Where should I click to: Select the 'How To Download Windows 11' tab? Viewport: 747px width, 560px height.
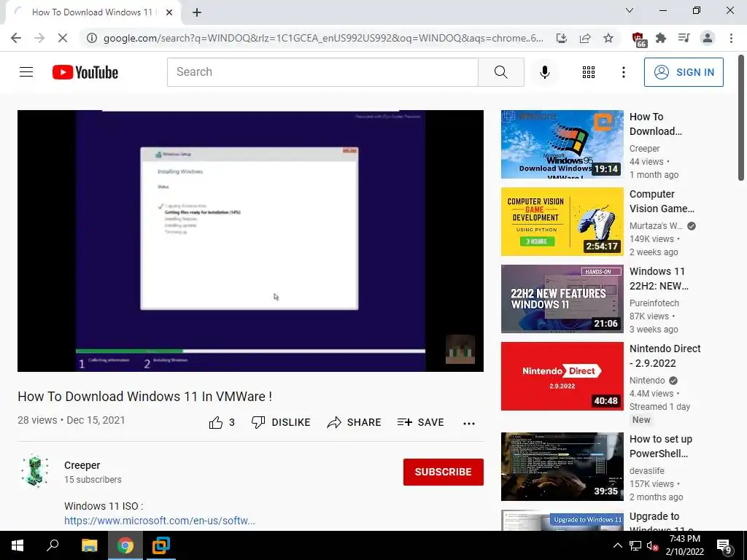pyautogui.click(x=93, y=12)
